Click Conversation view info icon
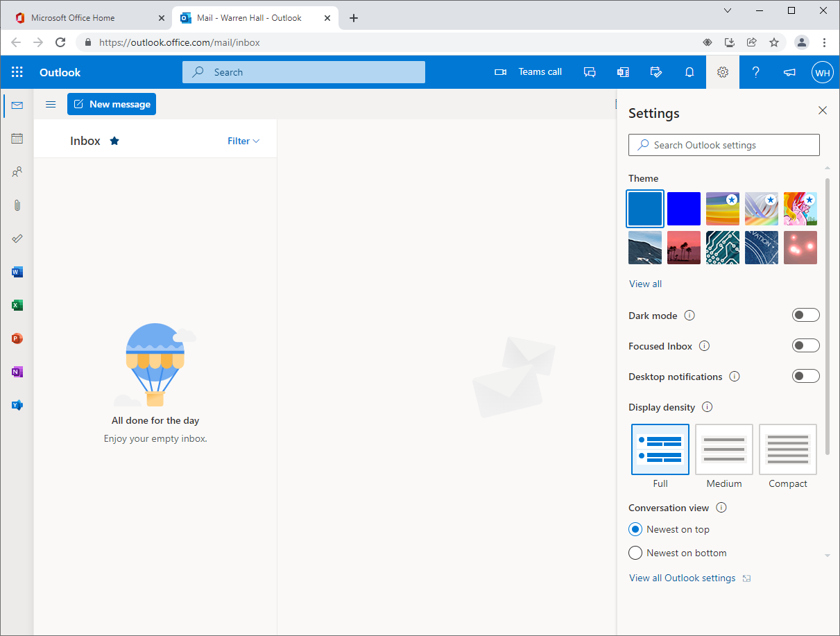 [721, 508]
